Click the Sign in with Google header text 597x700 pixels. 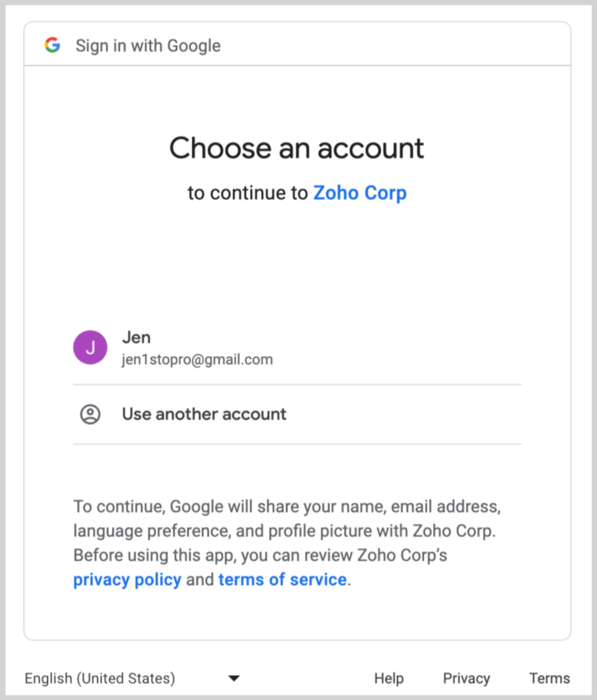[x=148, y=46]
